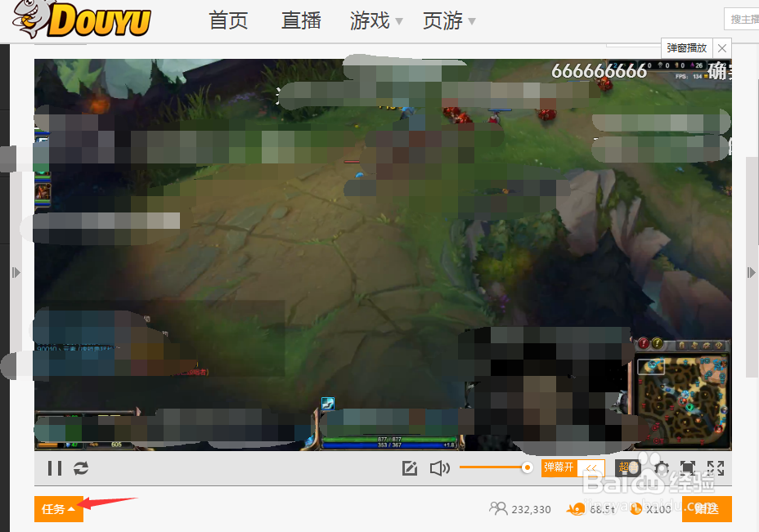
Task: Adjust the orange volume slider handle
Action: [x=528, y=467]
